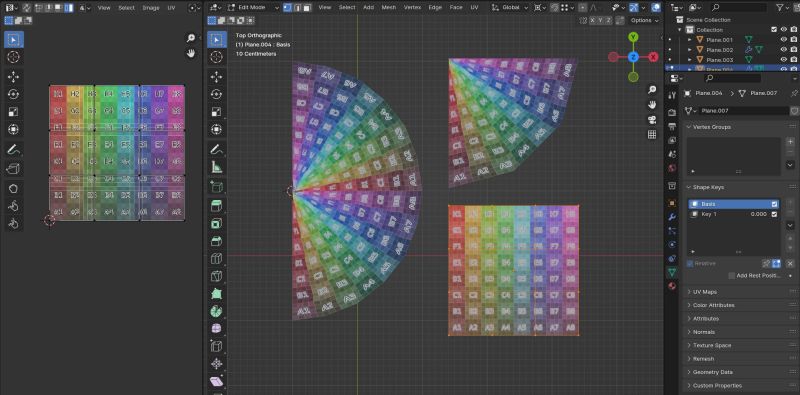Click the Zoom magnifier in 3D viewport
The width and height of the screenshot is (800, 395).
point(652,90)
